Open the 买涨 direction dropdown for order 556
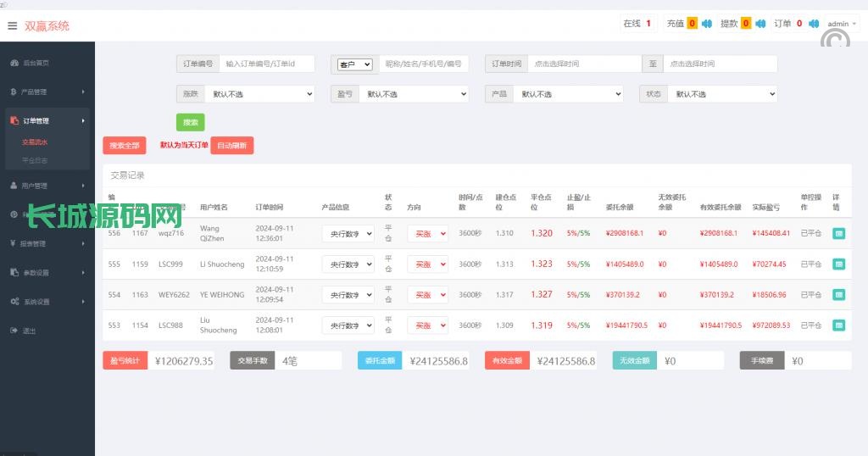868x456 pixels. point(427,233)
